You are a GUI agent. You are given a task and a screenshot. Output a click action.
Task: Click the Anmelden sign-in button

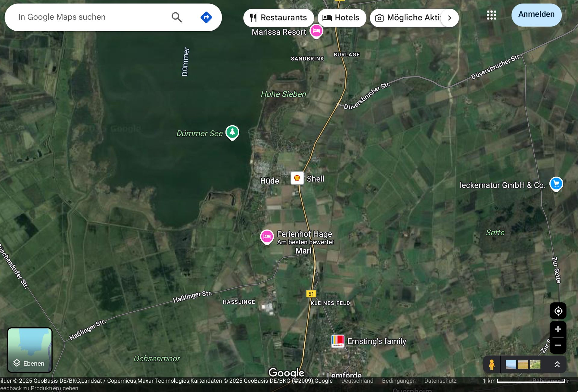point(536,14)
